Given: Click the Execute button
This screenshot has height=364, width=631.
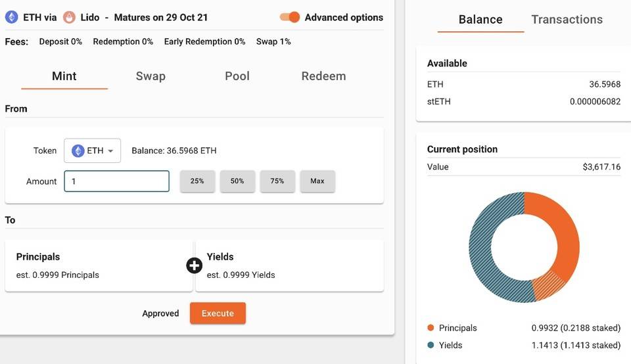Looking at the screenshot, I should 218,313.
